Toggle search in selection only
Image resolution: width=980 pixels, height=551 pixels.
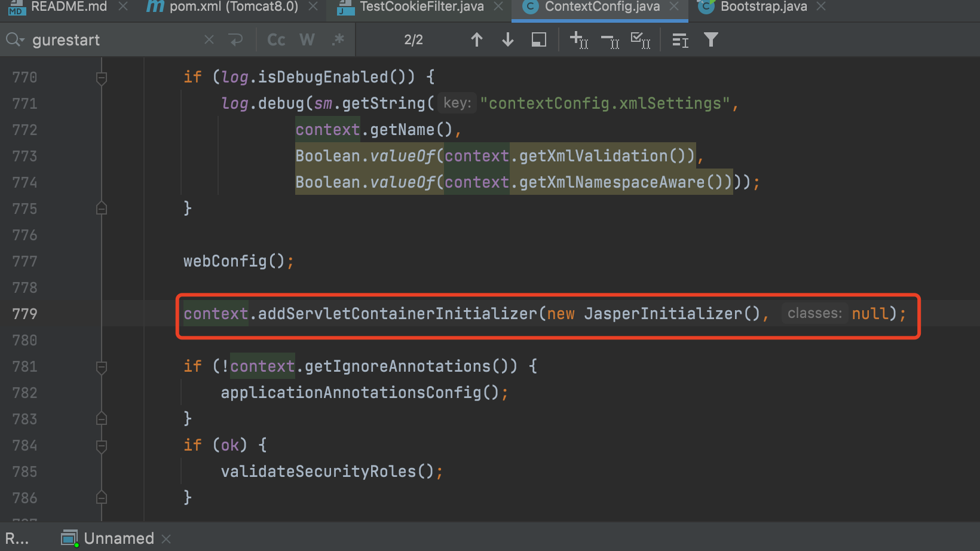[539, 40]
